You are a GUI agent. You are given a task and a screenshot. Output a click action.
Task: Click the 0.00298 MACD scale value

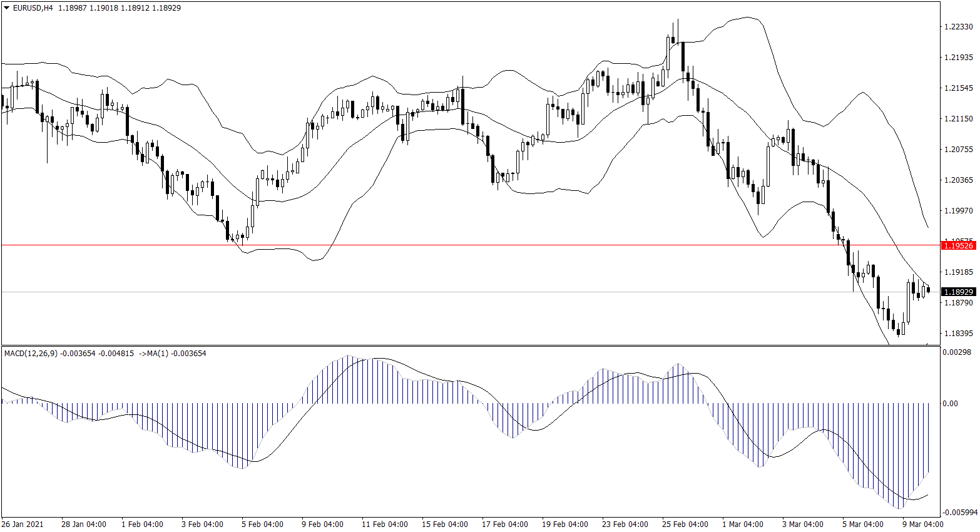957,353
